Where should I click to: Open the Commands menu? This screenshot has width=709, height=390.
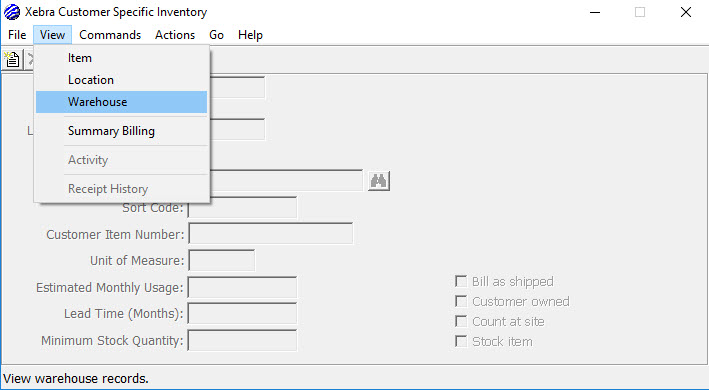coord(110,35)
